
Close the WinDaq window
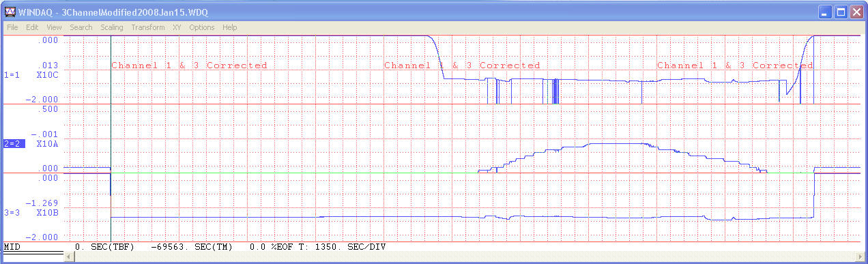click(x=857, y=12)
